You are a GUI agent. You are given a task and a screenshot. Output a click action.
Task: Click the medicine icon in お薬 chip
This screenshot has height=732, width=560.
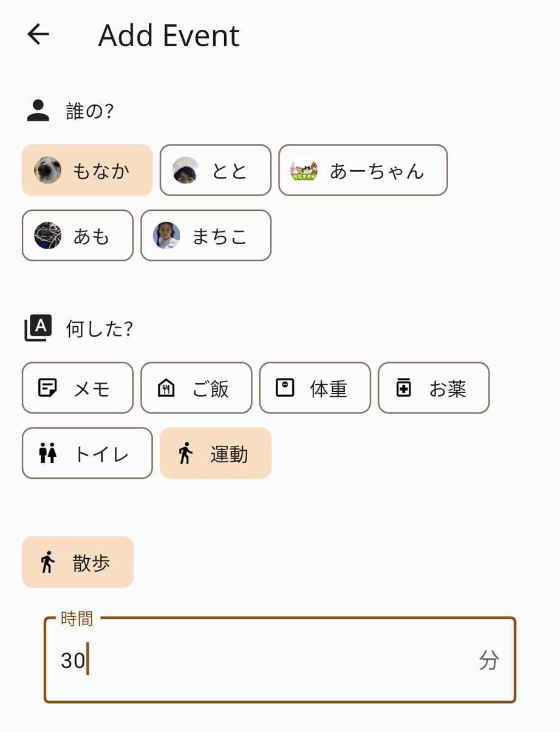click(403, 388)
